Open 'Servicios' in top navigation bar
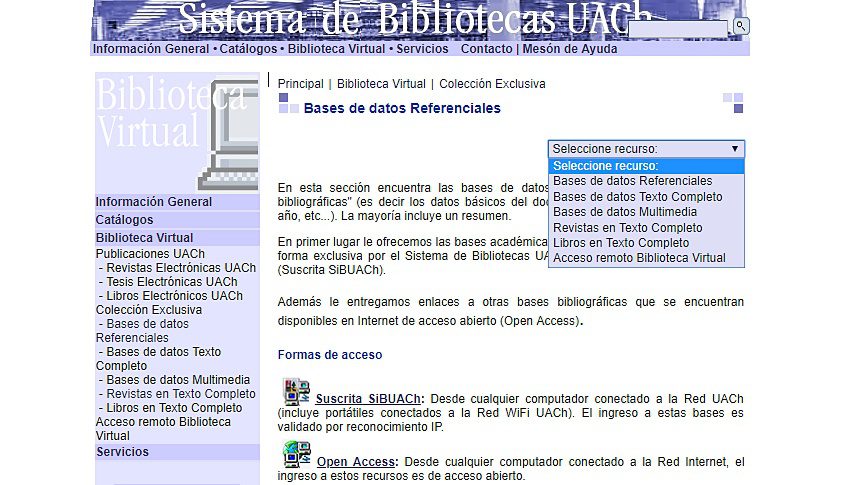The height and width of the screenshot is (485, 863). pos(422,49)
